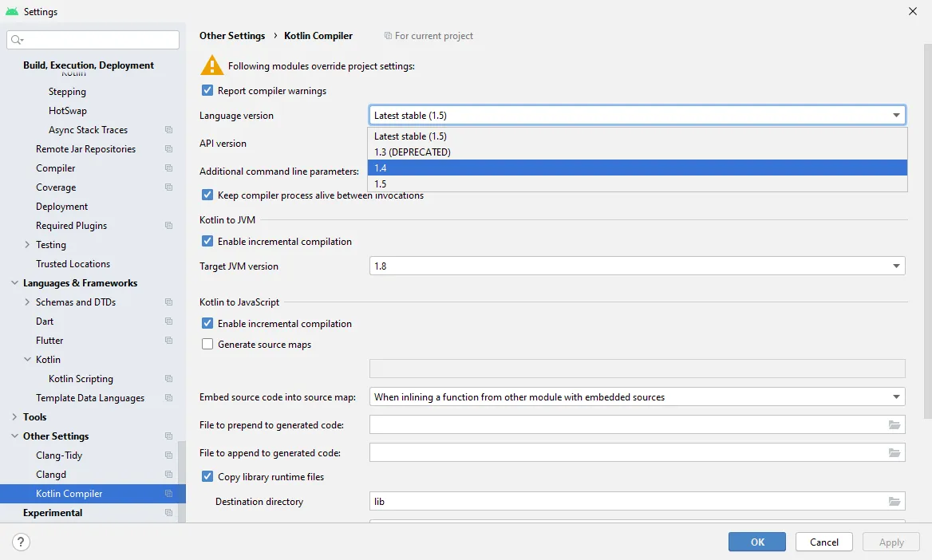Expand the Testing tree node

pyautogui.click(x=28, y=245)
